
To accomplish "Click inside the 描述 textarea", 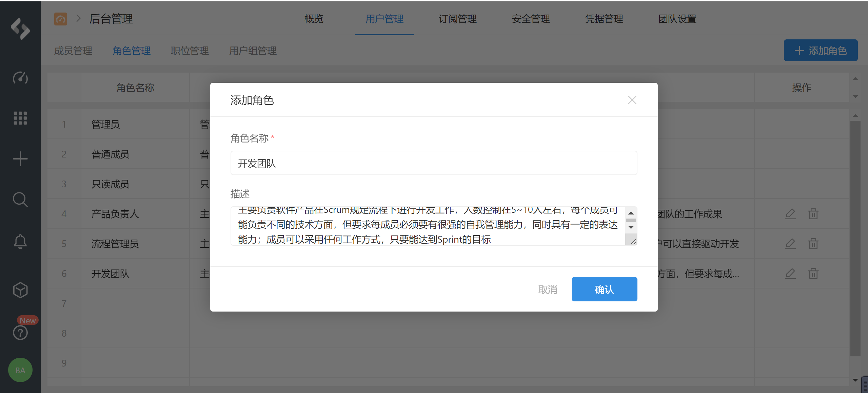I will (x=427, y=226).
